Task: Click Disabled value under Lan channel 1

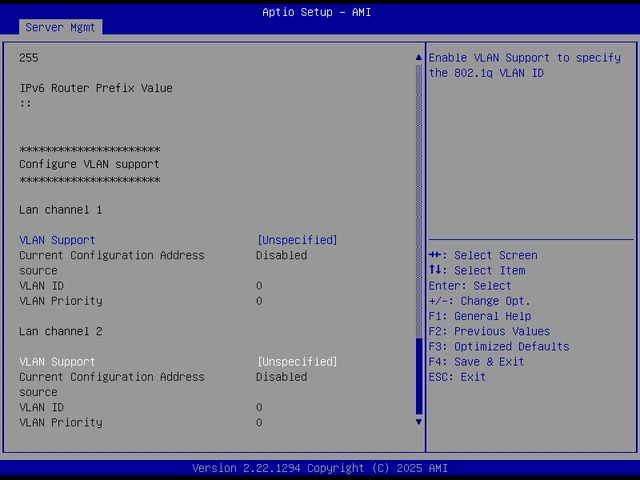Action: (x=282, y=255)
